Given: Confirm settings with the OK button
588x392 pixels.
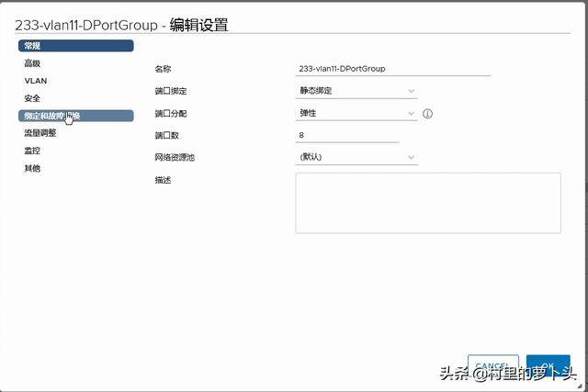Looking at the screenshot, I should point(548,366).
